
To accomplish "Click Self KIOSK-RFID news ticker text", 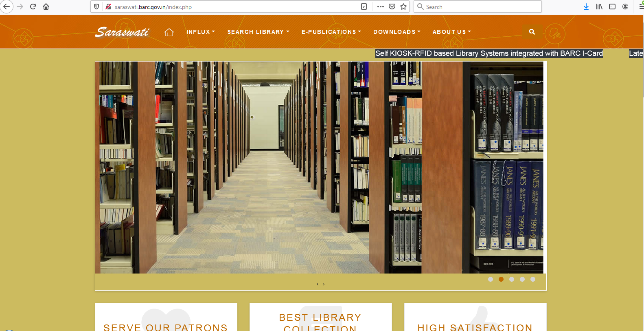I will [x=489, y=53].
